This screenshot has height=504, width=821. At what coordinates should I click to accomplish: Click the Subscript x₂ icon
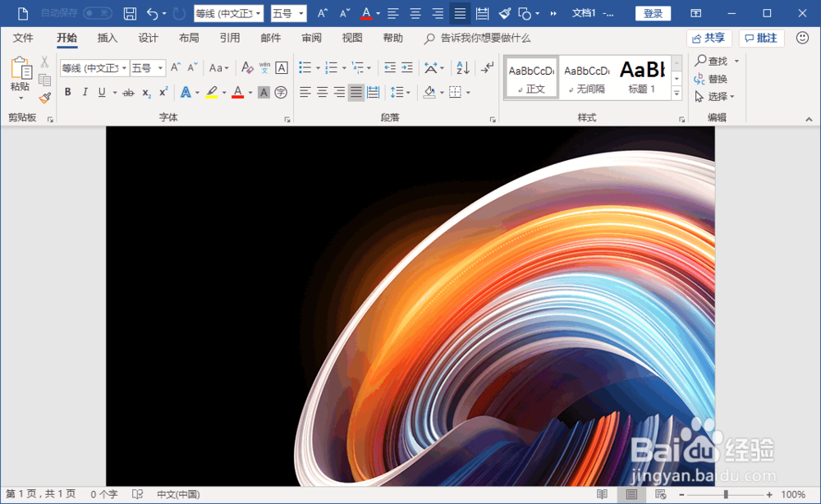[147, 93]
